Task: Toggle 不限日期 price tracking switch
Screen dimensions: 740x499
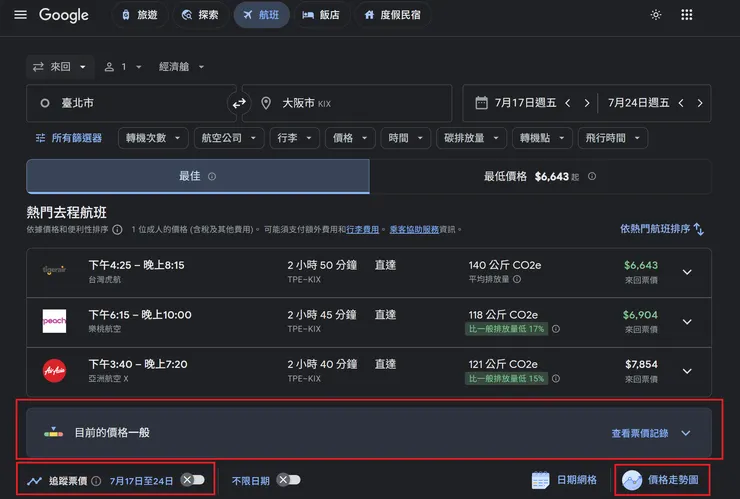Action: click(289, 480)
